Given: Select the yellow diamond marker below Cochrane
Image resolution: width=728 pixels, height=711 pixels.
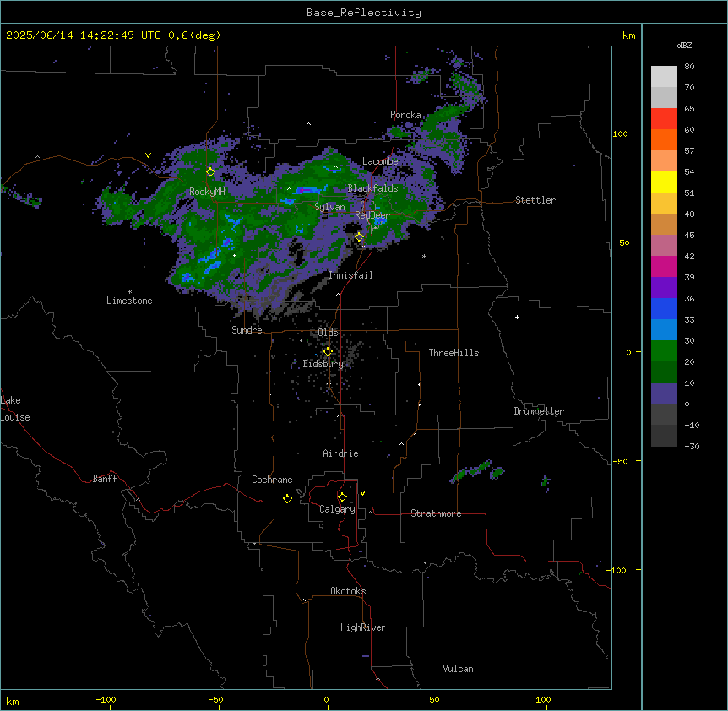Looking at the screenshot, I should (287, 498).
